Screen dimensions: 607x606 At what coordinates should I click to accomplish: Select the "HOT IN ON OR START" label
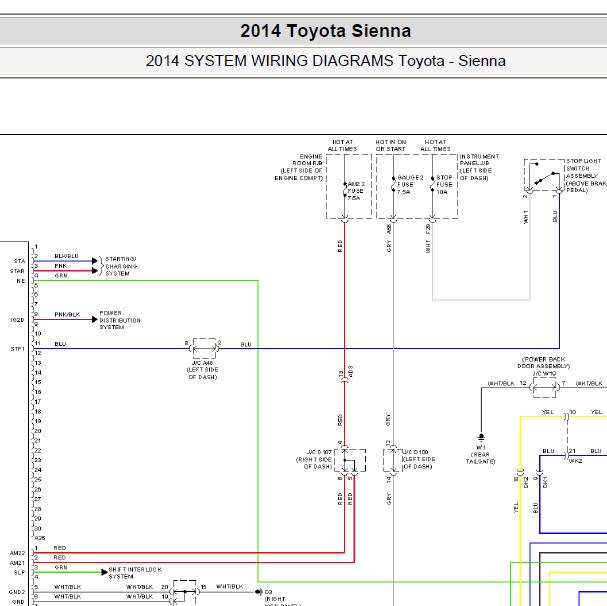click(391, 146)
